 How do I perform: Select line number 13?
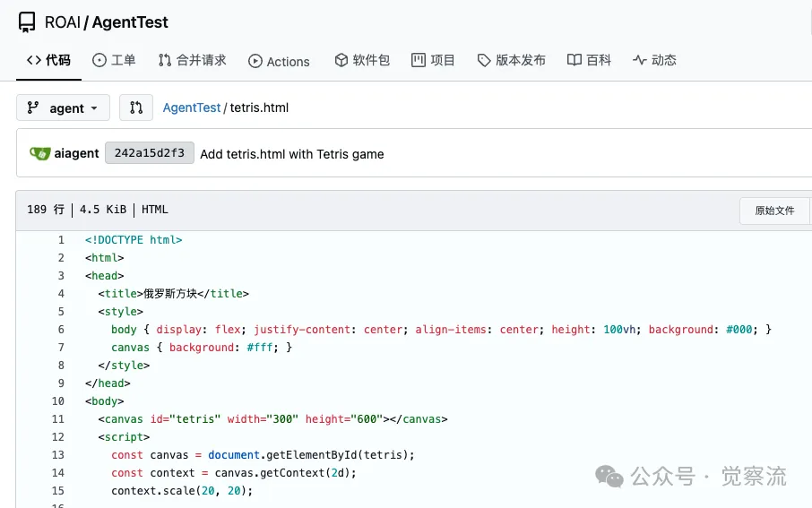pyautogui.click(x=58, y=454)
